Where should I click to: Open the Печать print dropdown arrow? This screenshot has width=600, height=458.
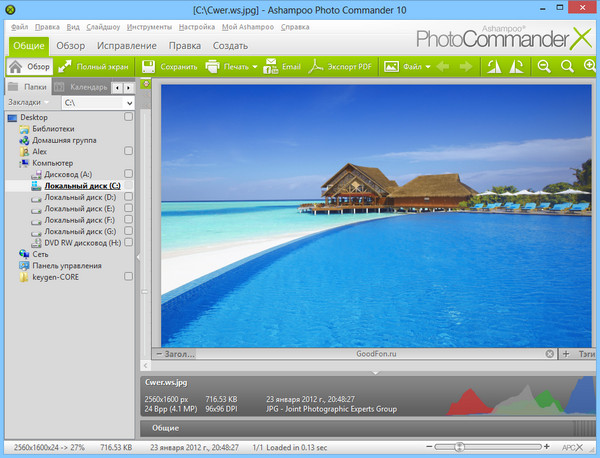[x=255, y=67]
